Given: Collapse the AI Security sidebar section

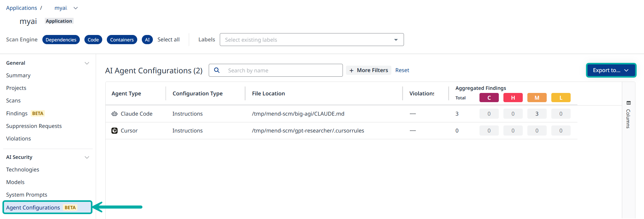Looking at the screenshot, I should (87, 157).
